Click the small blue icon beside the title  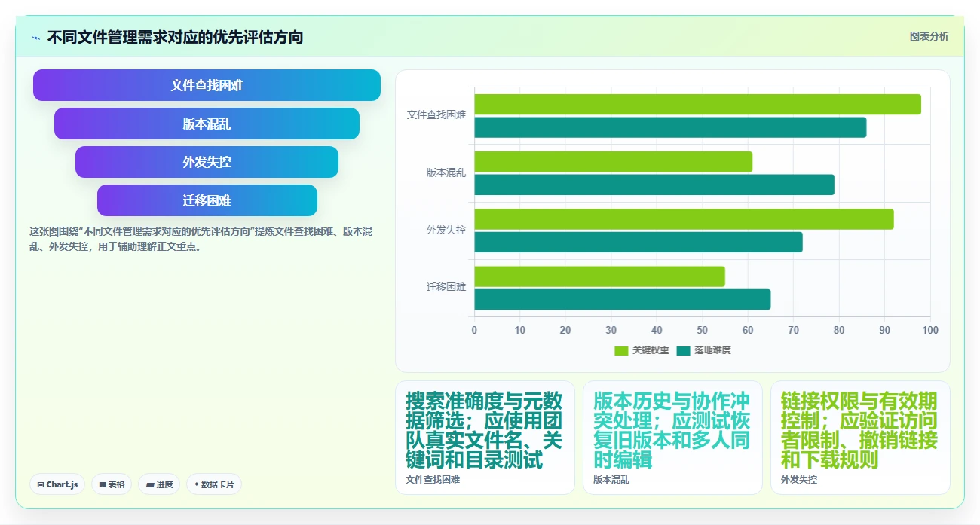[x=35, y=38]
